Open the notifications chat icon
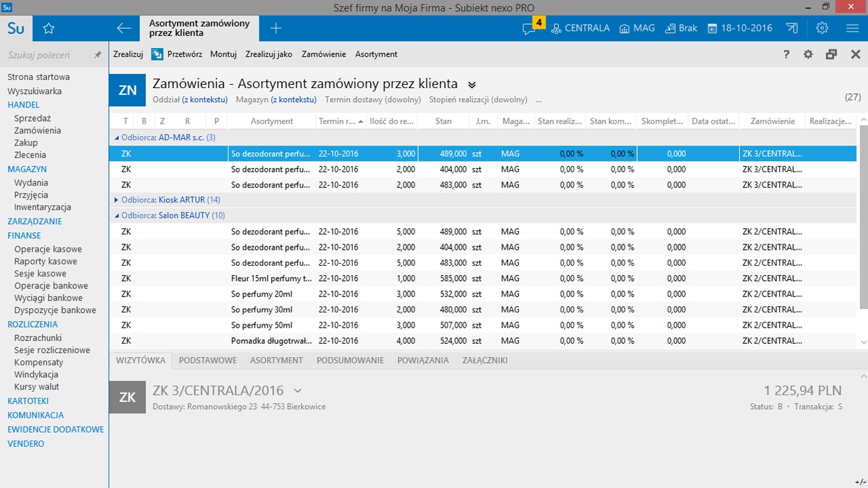 (529, 29)
